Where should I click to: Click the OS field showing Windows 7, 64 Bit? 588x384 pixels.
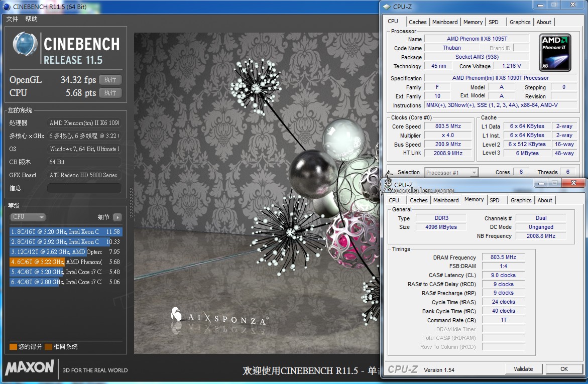[84, 149]
